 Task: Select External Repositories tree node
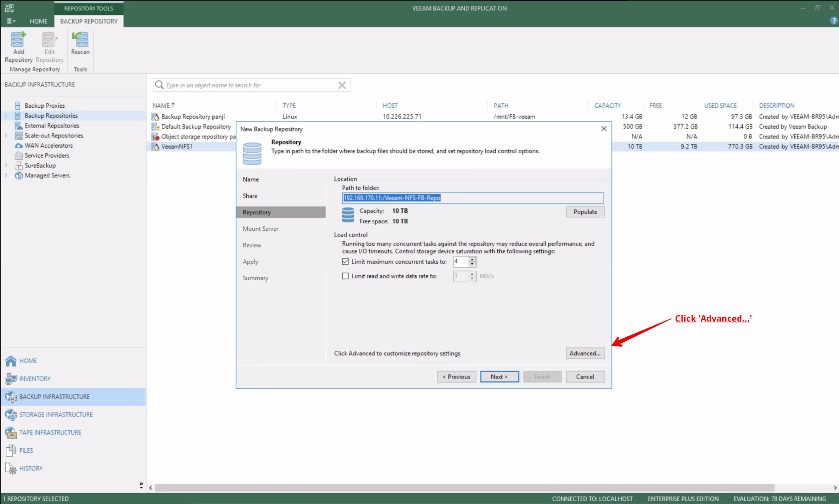click(52, 126)
